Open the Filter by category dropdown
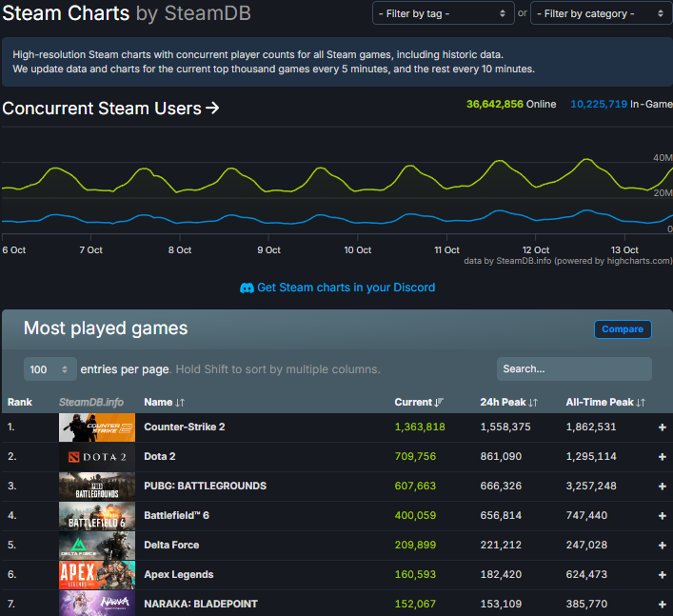673x616 pixels. 600,13
